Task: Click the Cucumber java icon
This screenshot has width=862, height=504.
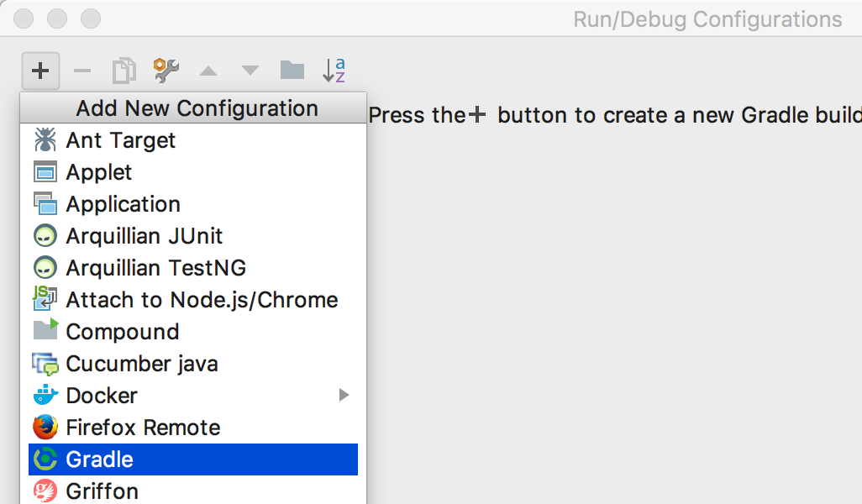Action: 45,364
